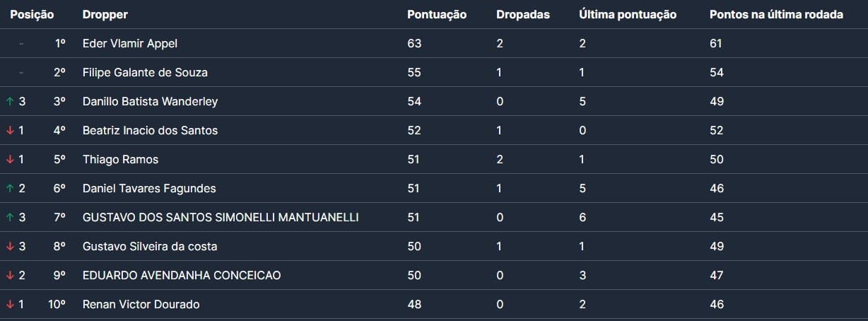The width and height of the screenshot is (868, 321).
Task: Select Renan Victor Dourado's name
Action: 141,305
